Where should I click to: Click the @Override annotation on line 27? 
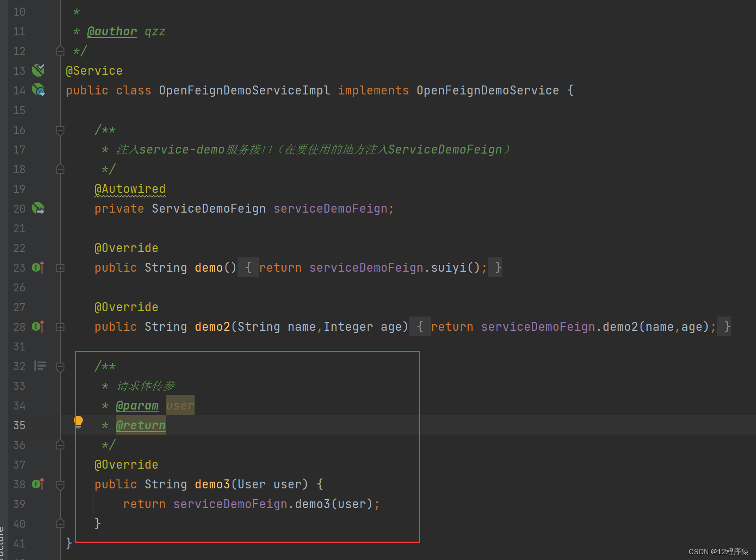[126, 307]
